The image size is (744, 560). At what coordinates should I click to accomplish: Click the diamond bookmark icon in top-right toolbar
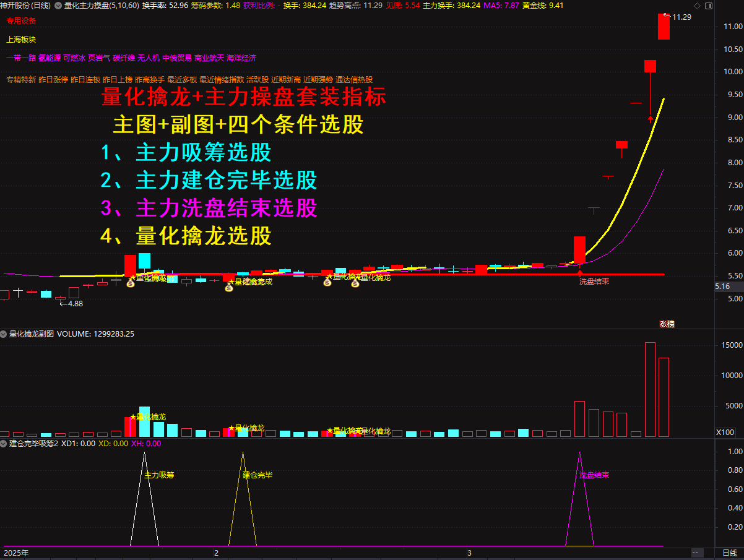click(x=698, y=6)
